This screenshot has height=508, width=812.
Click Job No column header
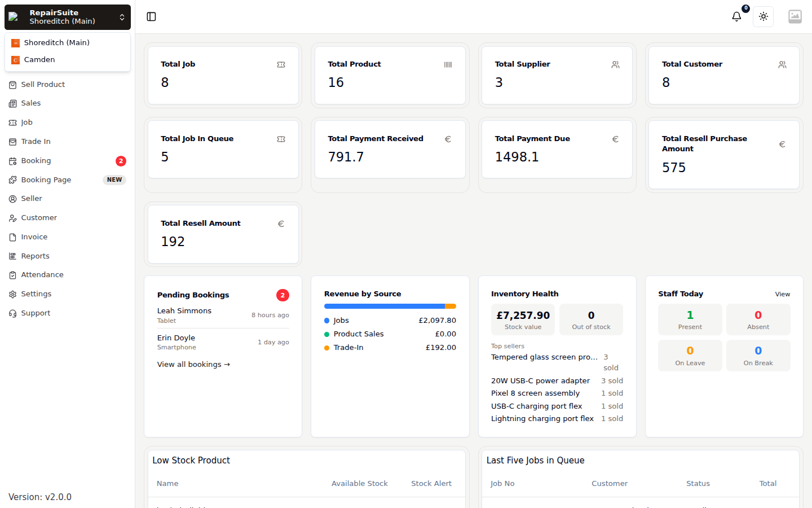coord(502,484)
